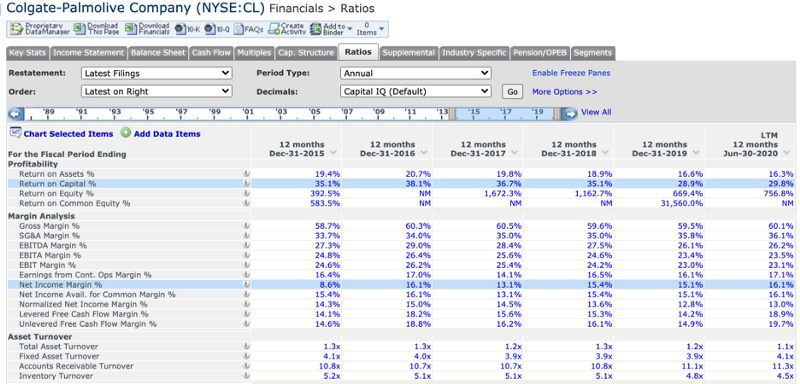Click chart icon for Inventory Turnover
Screen dimensions: 800x384
246,376
